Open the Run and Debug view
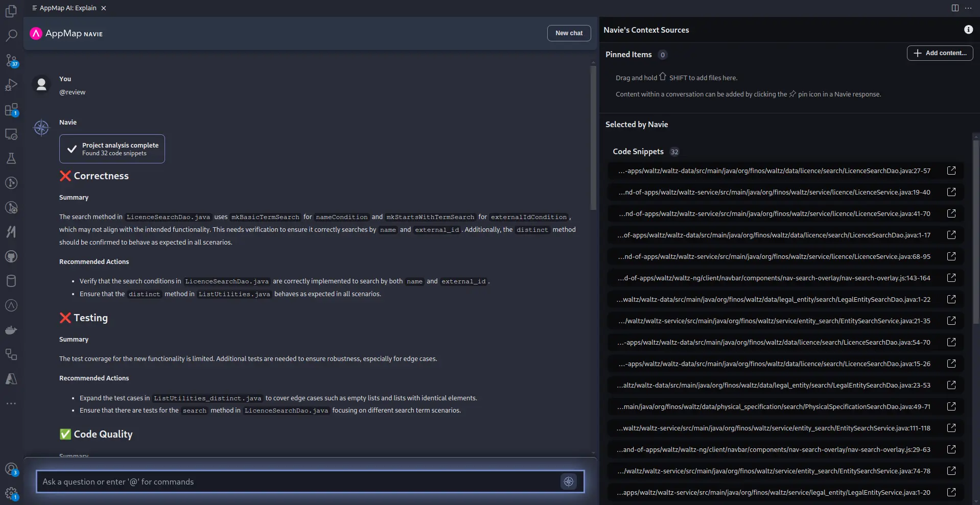980x505 pixels. click(11, 85)
